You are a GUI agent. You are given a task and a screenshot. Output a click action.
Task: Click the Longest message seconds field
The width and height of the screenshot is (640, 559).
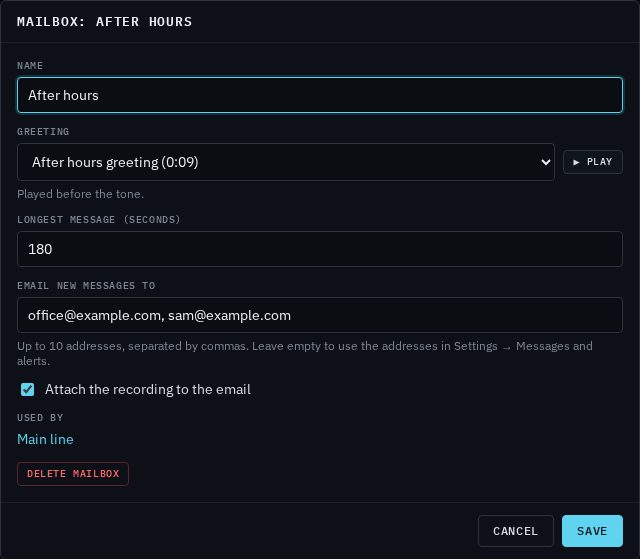pos(320,249)
